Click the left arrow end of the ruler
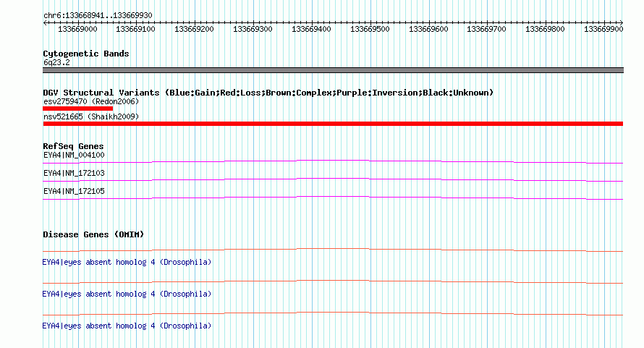This screenshot has height=348, width=644. (x=45, y=23)
